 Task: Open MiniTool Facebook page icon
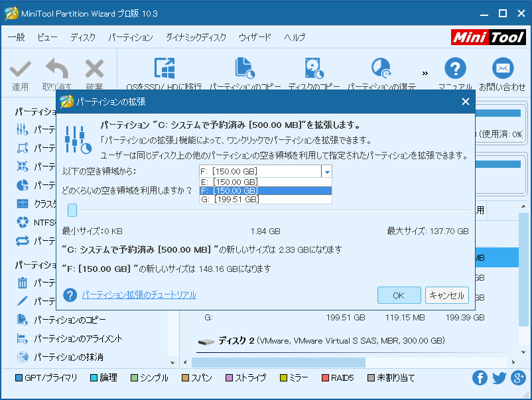click(x=480, y=378)
